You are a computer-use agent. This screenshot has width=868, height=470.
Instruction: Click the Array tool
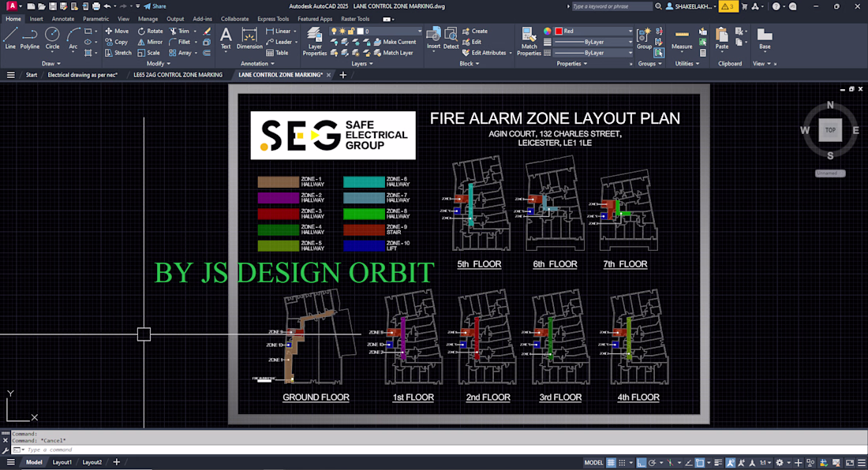tap(180, 53)
